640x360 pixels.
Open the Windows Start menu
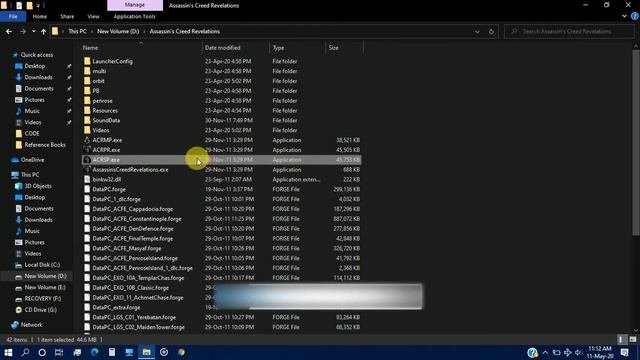[x=8, y=352]
